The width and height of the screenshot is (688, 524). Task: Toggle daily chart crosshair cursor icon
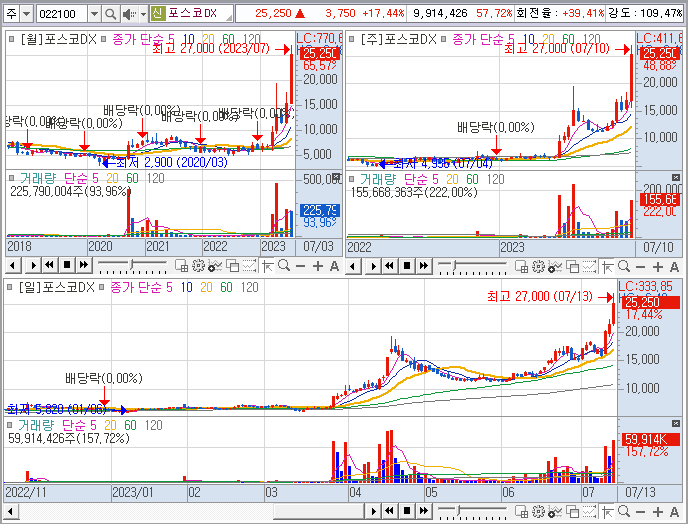pos(608,511)
